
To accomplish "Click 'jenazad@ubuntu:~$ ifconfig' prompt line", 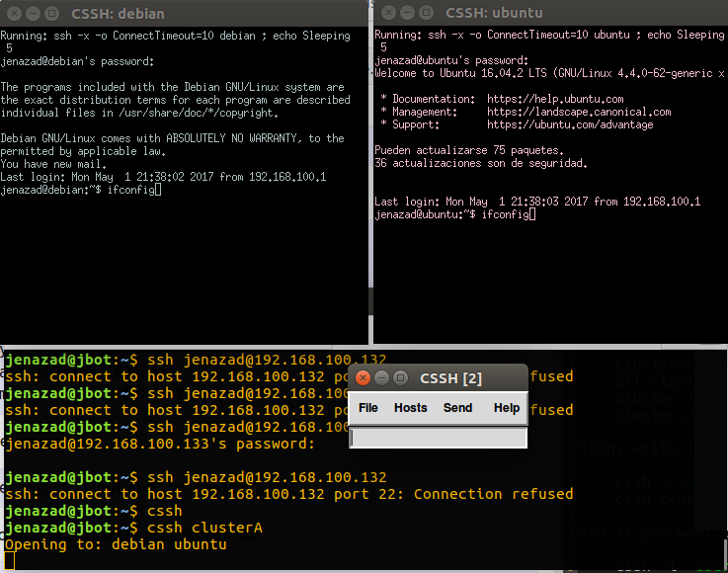I will click(x=455, y=214).
